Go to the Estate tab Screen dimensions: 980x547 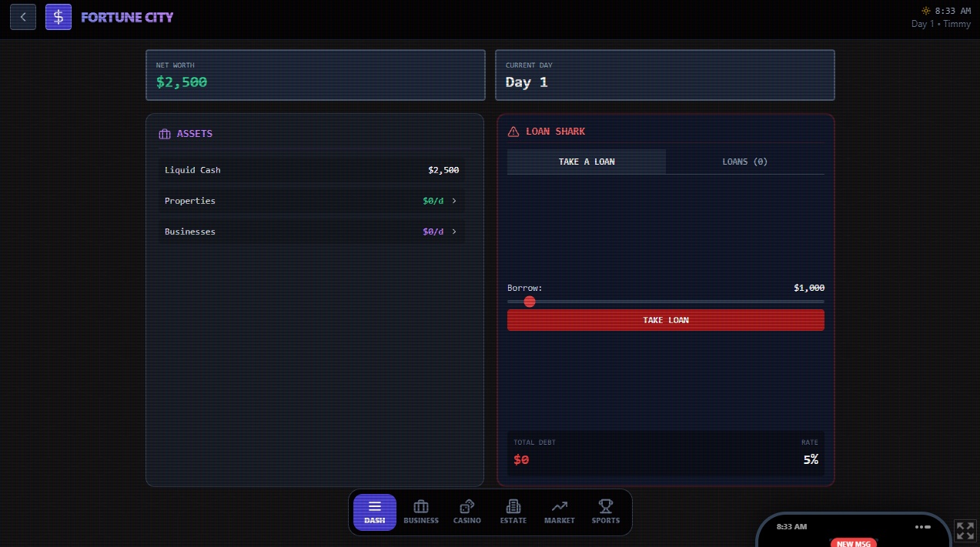click(513, 512)
